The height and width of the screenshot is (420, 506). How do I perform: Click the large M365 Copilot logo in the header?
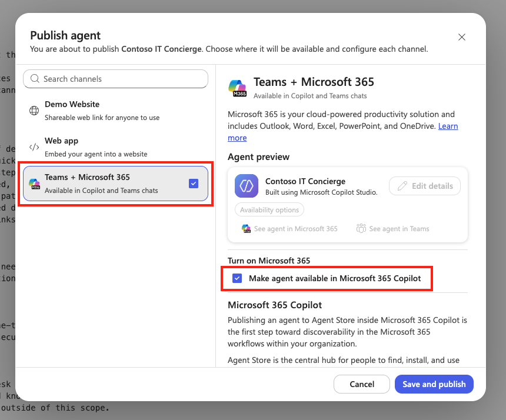tap(238, 88)
